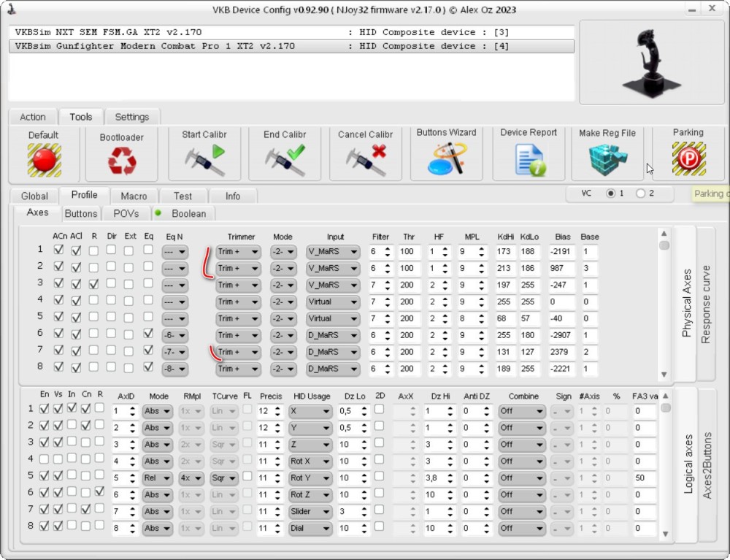Click the joystick device preview image

652,62
